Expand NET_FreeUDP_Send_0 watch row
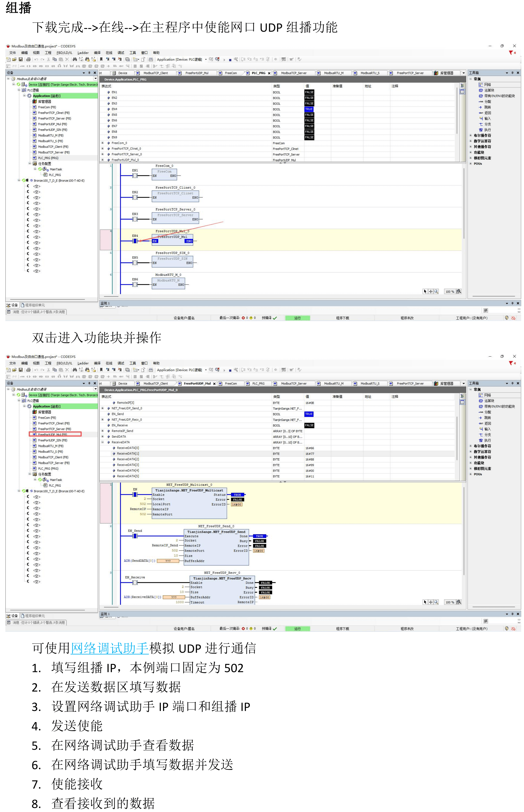Viewport: 524px width, 812px height. 102,408
